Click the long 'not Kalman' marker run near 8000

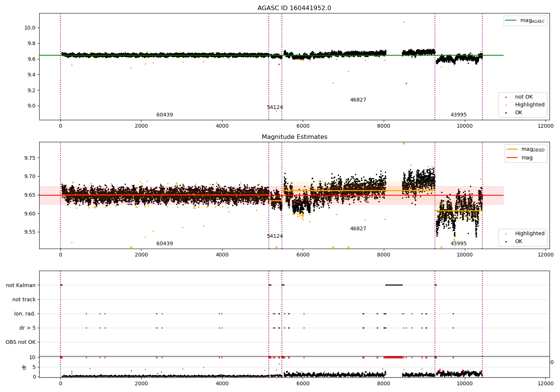pos(394,285)
